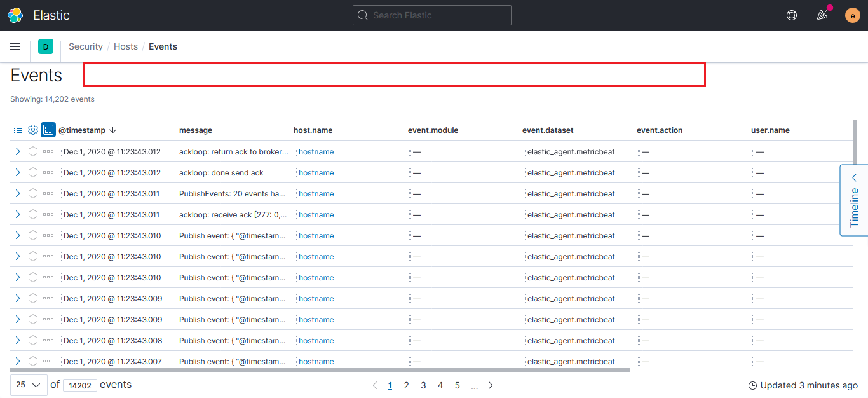Click into the Search Elastic field
Screen dimensions: 868x398
coord(432,15)
